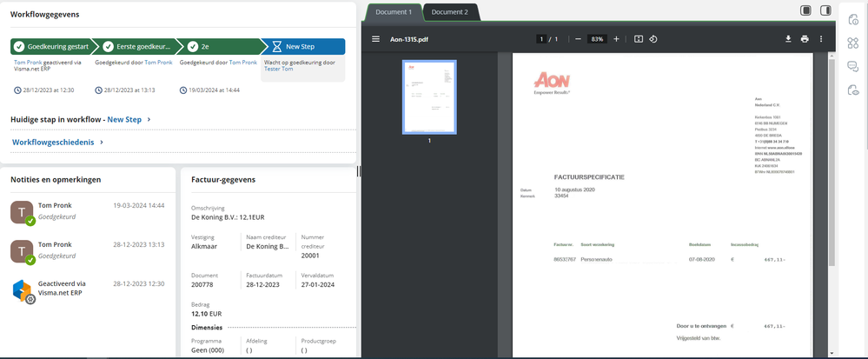868x359 pixels.
Task: Select the 2e workflow step
Action: pos(222,47)
